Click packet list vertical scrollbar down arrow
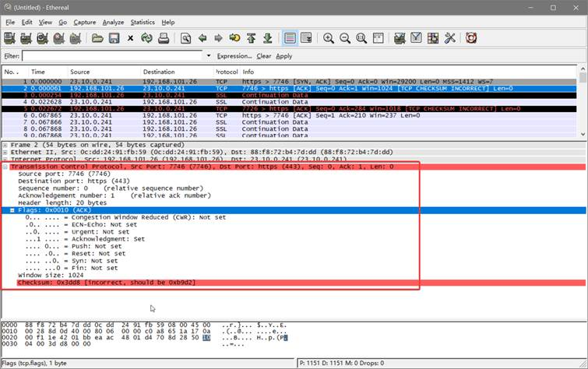The width and height of the screenshot is (588, 369). pyautogui.click(x=583, y=134)
